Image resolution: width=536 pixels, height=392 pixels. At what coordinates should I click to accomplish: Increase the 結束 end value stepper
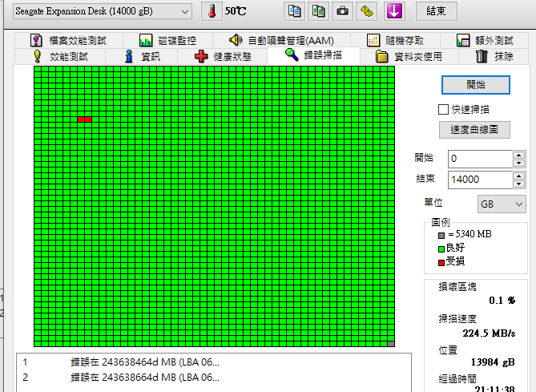[x=518, y=176]
